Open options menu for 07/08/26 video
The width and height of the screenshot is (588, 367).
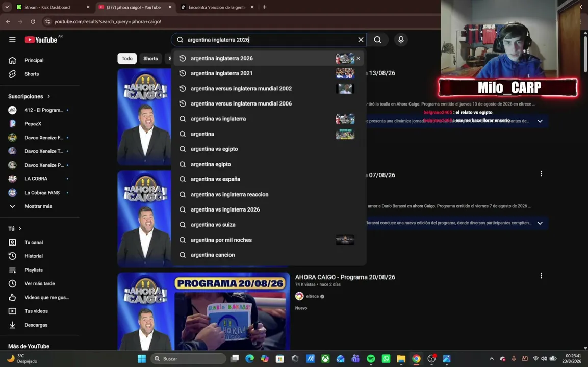click(541, 174)
